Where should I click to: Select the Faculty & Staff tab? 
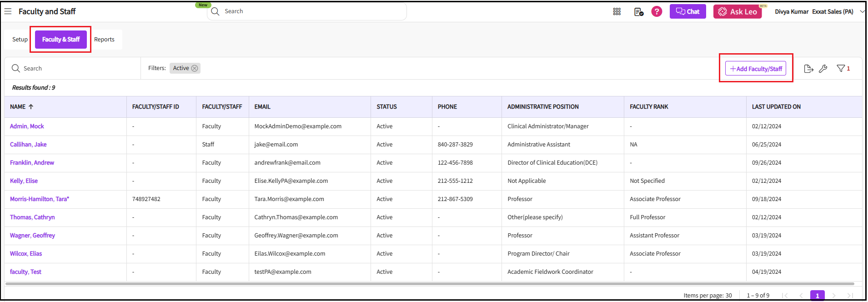[x=61, y=40]
